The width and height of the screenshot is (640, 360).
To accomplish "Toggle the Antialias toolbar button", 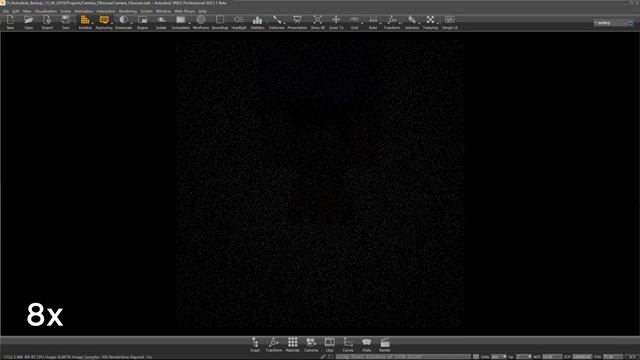I will pos(85,22).
